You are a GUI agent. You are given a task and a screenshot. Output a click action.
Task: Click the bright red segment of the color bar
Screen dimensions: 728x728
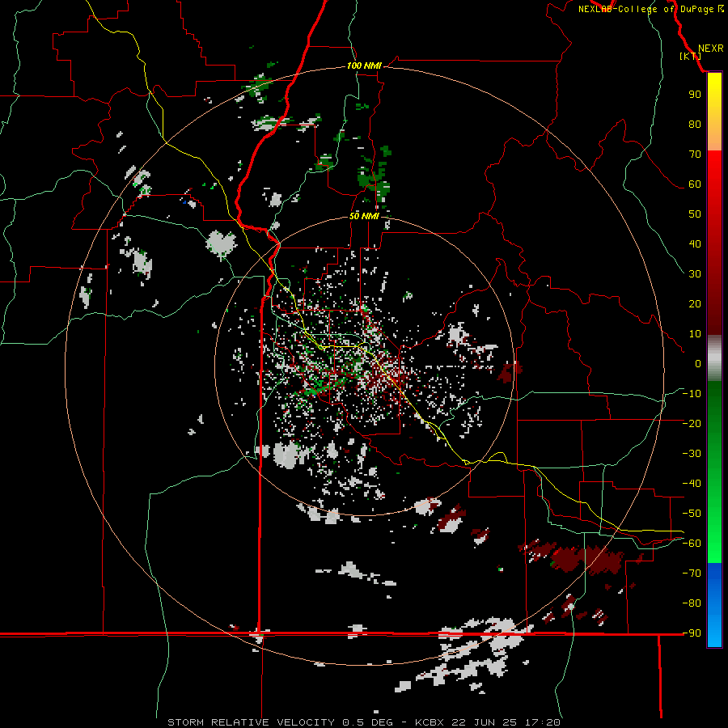714,170
